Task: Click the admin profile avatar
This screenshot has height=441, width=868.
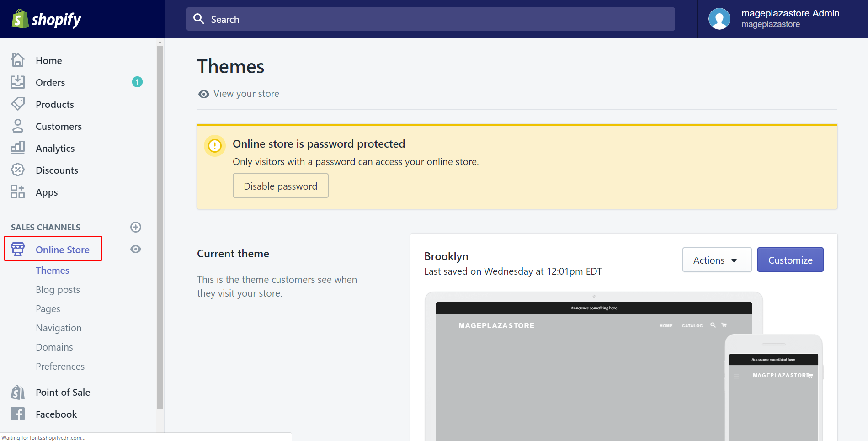Action: [719, 19]
